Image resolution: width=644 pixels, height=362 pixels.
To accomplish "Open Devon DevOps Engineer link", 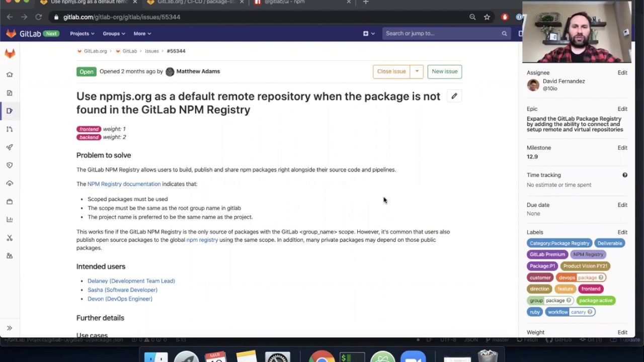I will (120, 299).
